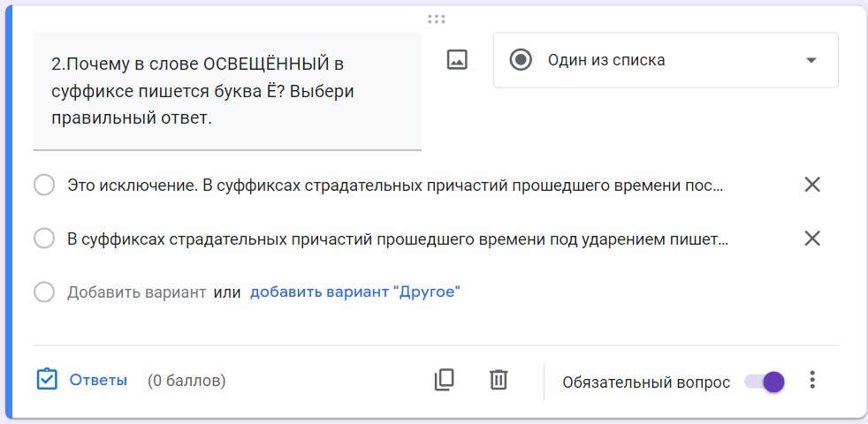Delete the question using trash icon

(499, 380)
